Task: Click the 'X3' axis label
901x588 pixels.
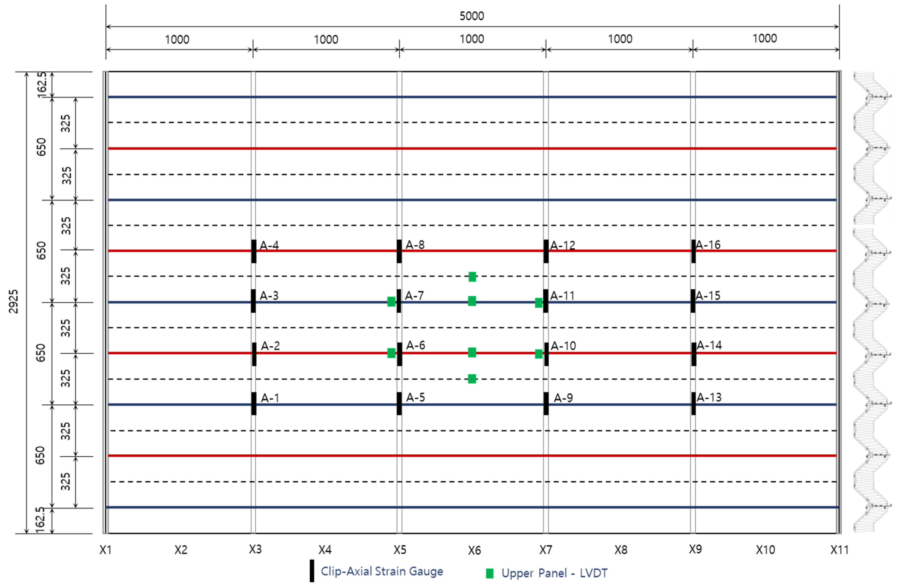Action: coord(255,549)
